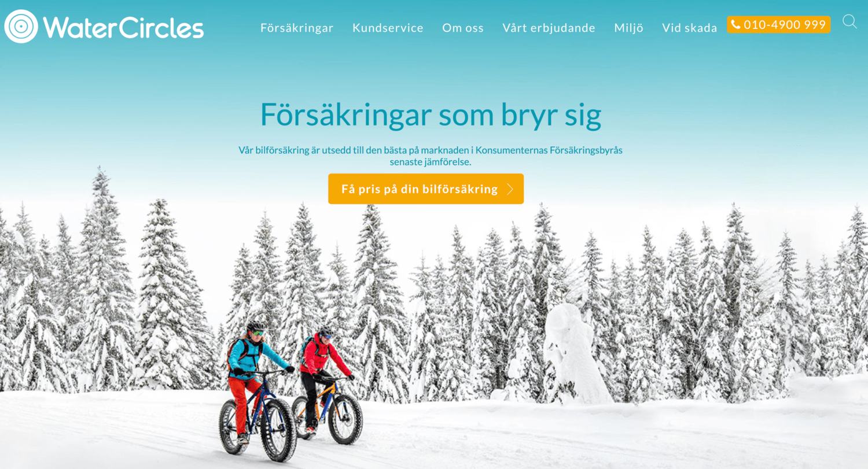Click the paragraph about Konsumenternas Försäkringsbyrå

click(431, 156)
